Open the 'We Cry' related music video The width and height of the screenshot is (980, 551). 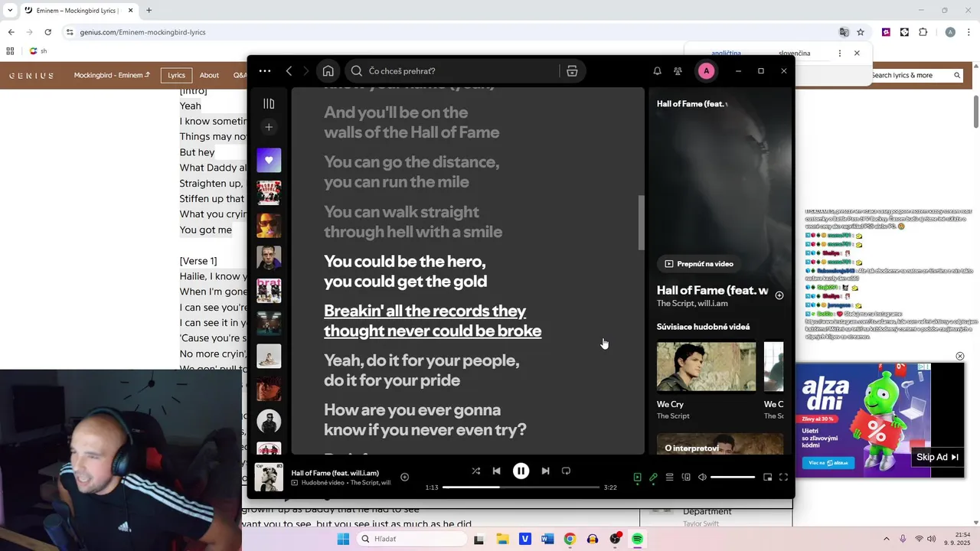click(706, 367)
